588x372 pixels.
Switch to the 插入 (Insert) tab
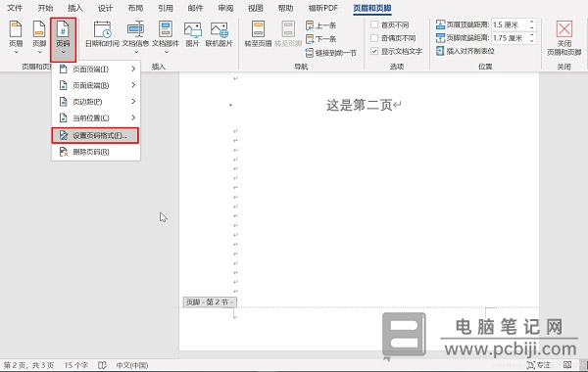pos(75,8)
